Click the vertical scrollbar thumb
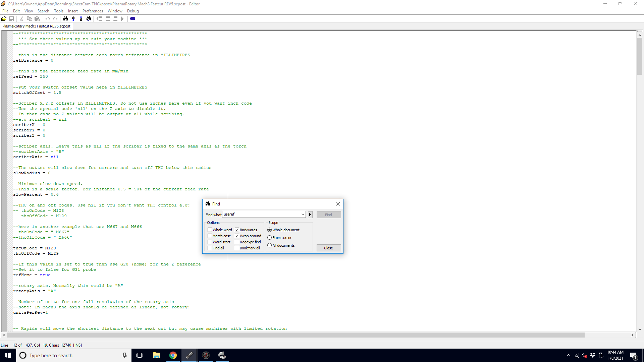644x362 pixels. point(640,56)
